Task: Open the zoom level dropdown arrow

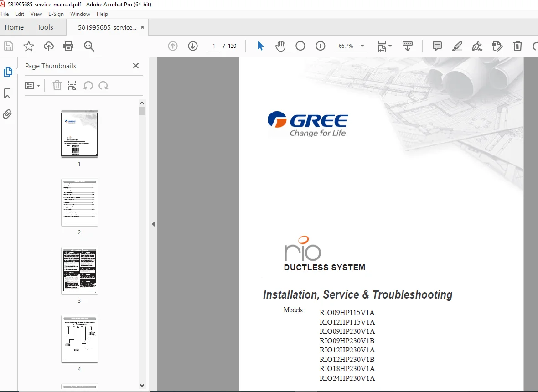Action: 362,46
